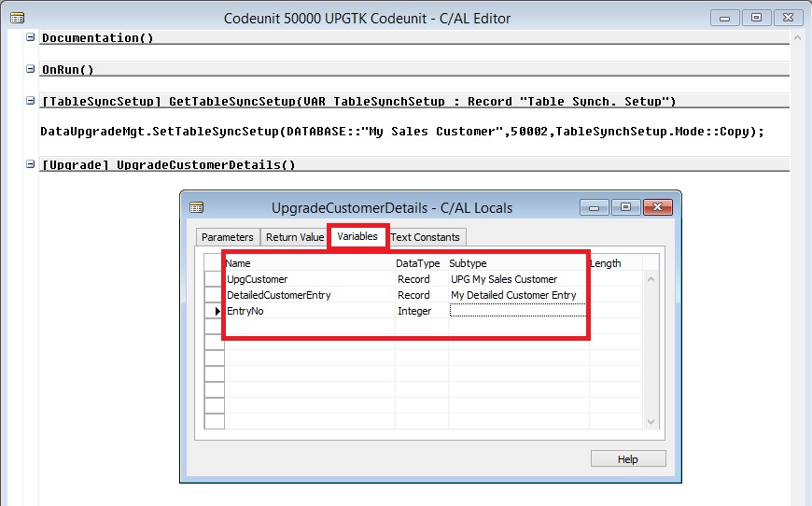The height and width of the screenshot is (506, 812).
Task: Select the Variables tab
Action: click(357, 236)
